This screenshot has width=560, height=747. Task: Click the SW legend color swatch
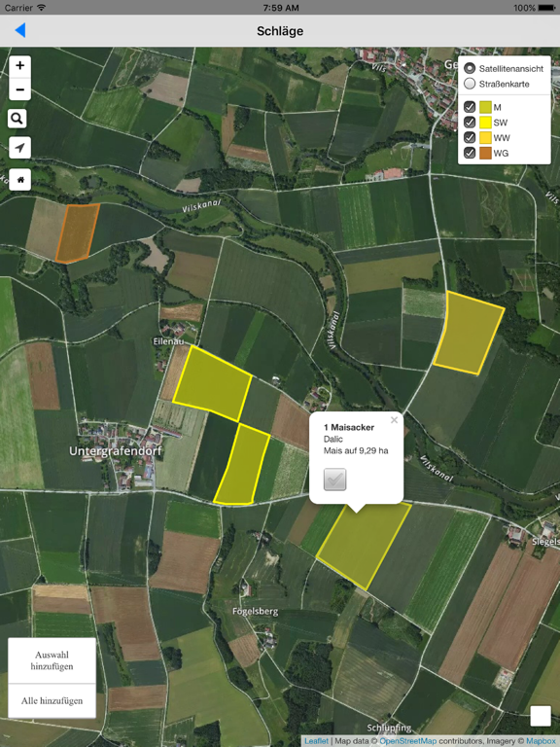click(x=485, y=123)
